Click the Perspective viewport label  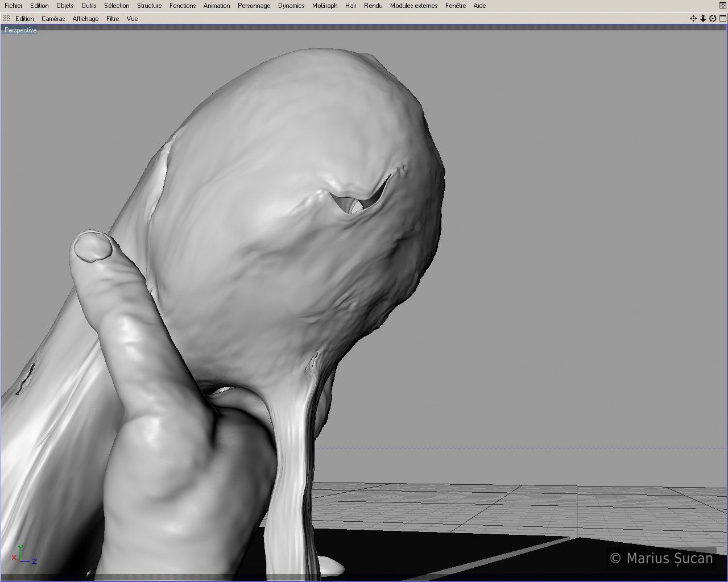pos(20,30)
